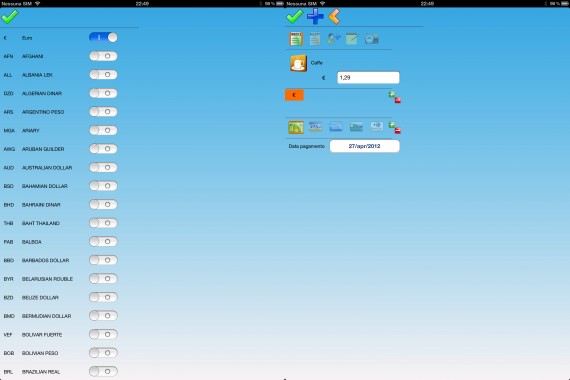This screenshot has width=570, height=380.
Task: Choose the Caffe coffee cup category icon
Action: (x=298, y=63)
